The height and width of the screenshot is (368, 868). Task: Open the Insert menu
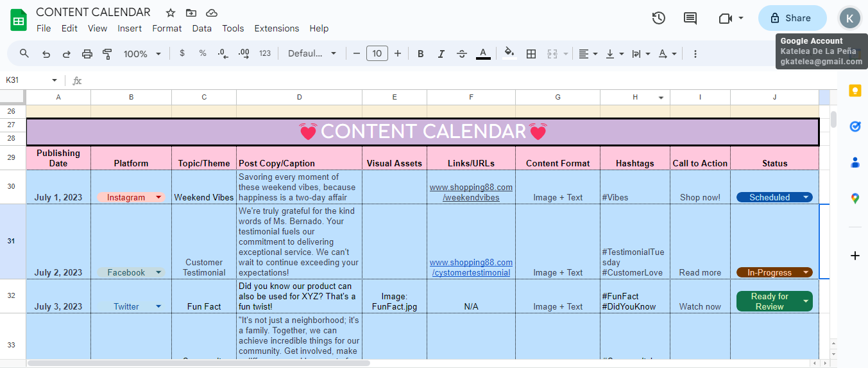coord(130,28)
